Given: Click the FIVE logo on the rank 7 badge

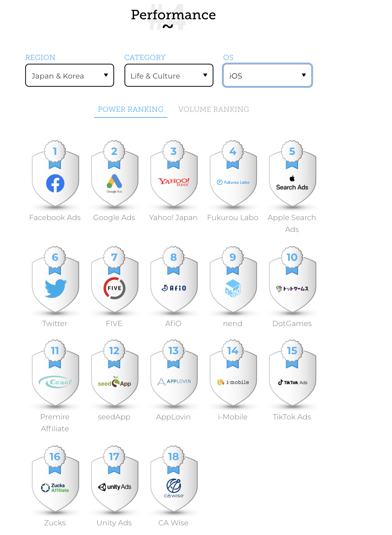Looking at the screenshot, I should (114, 288).
